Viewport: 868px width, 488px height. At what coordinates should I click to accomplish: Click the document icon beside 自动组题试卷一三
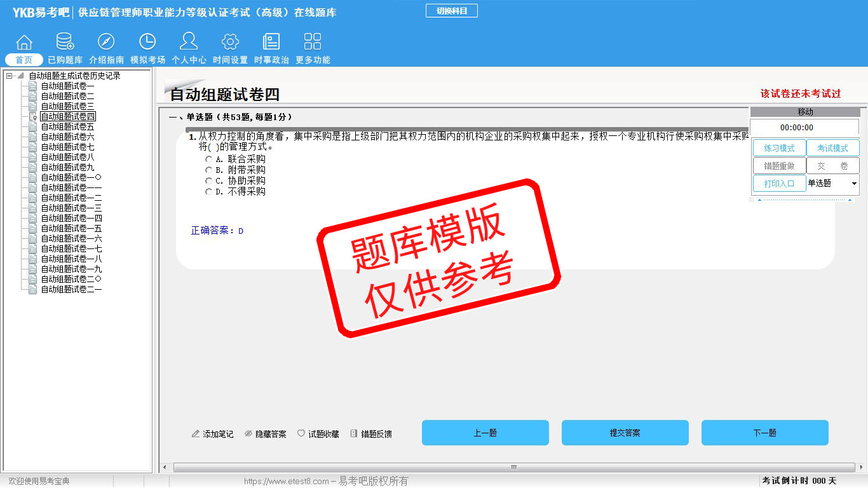coord(33,208)
